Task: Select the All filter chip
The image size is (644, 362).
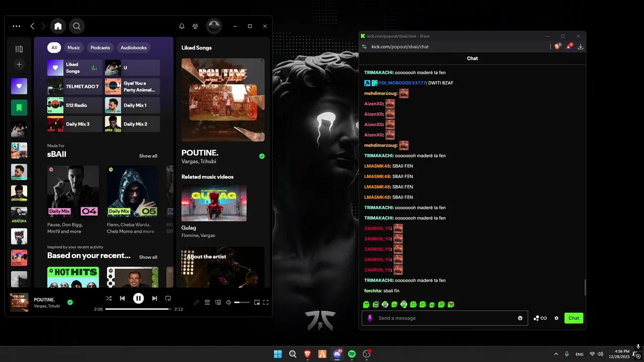Action: pyautogui.click(x=54, y=48)
